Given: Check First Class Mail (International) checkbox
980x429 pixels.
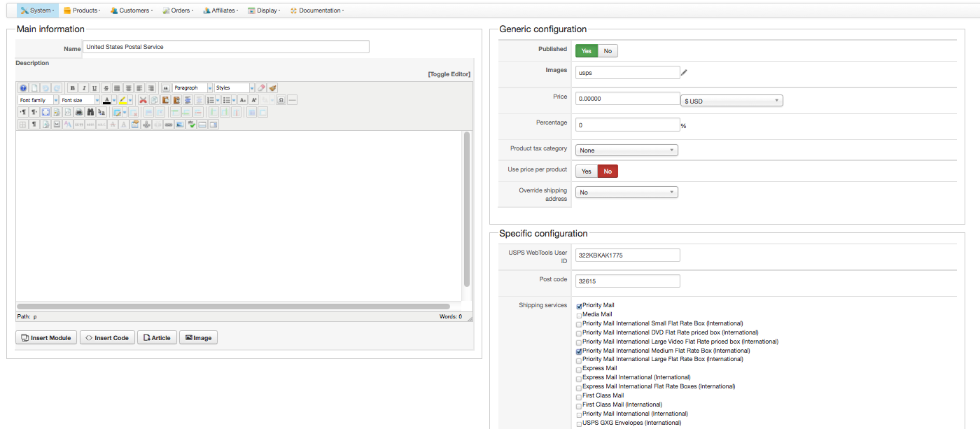Looking at the screenshot, I should pos(579,406).
